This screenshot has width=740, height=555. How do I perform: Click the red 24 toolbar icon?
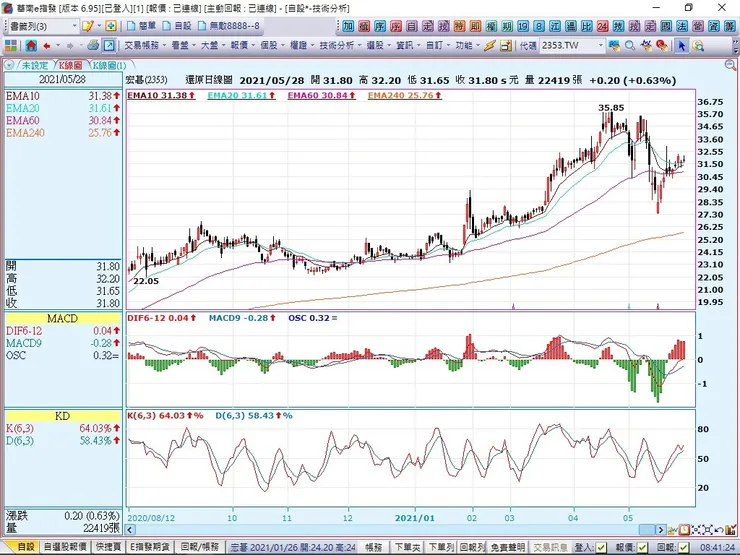pos(602,26)
